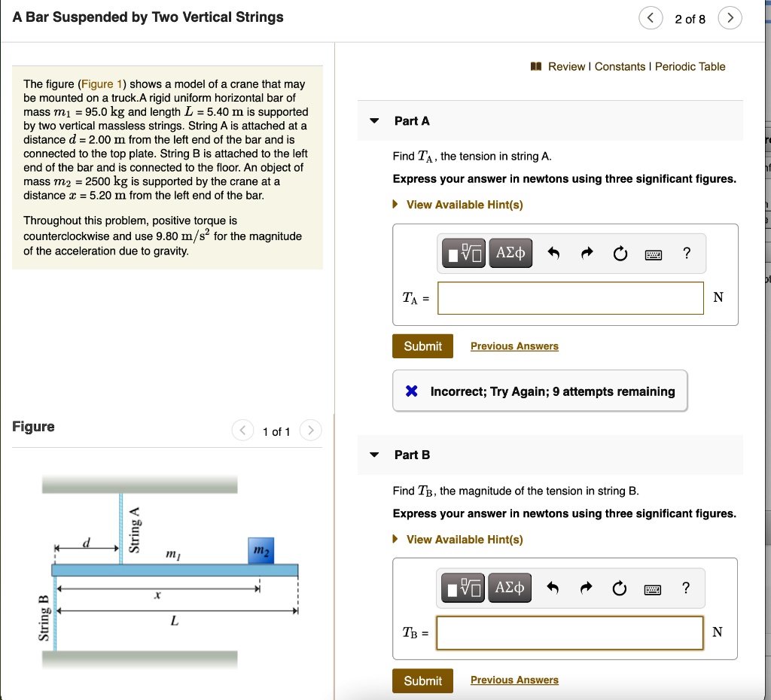Type in the TA answer input field
771x700 pixels.
coord(570,298)
